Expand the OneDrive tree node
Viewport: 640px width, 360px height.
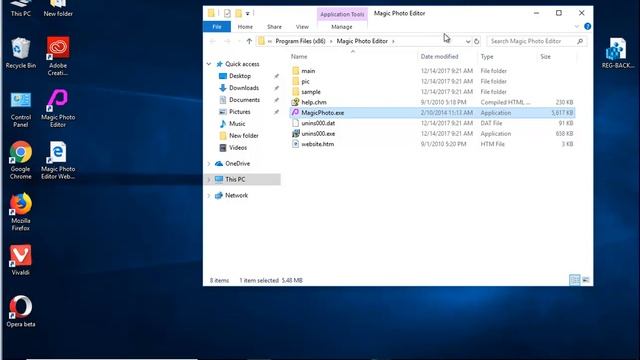[x=209, y=164]
